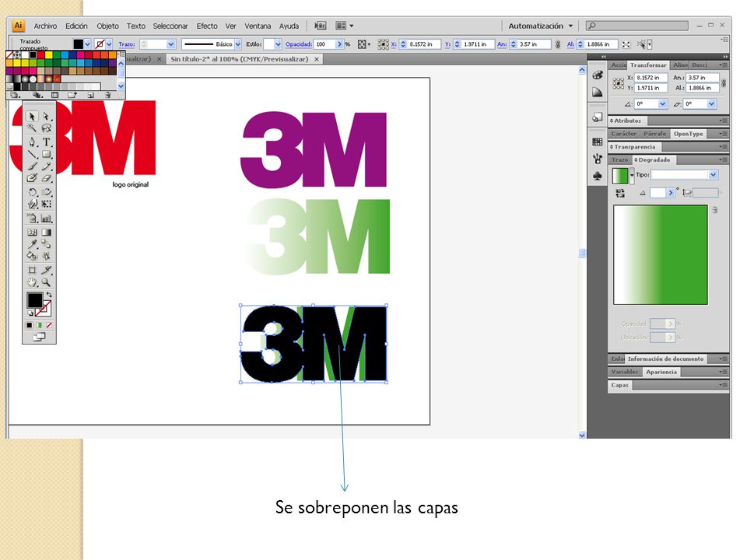This screenshot has height=560, width=747.
Task: Click the reference point locator in Transformar panel
Action: (x=619, y=83)
